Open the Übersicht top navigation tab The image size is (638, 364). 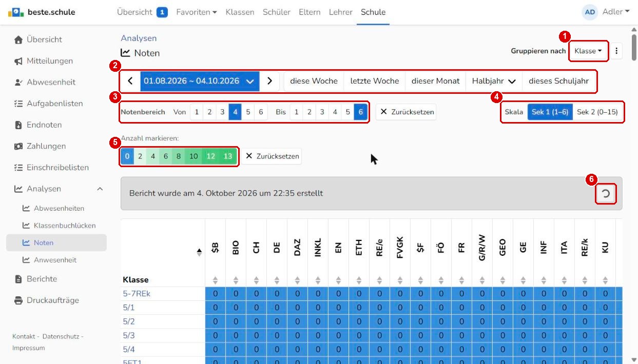(142, 12)
